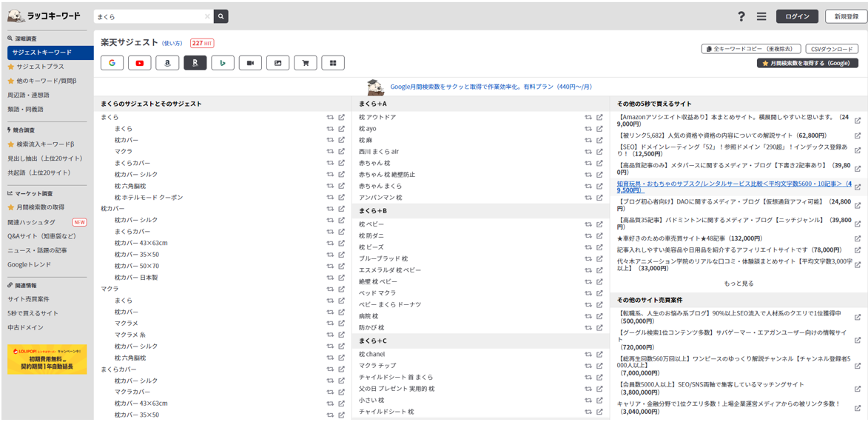Image resolution: width=868 pixels, height=425 pixels.
Task: Copy all keywords with 全キーワードコピー
Action: (749, 49)
